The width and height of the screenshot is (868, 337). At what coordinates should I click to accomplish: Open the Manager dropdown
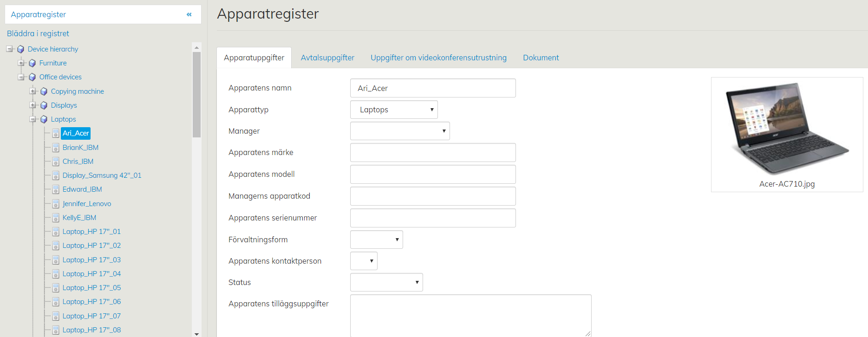click(399, 131)
